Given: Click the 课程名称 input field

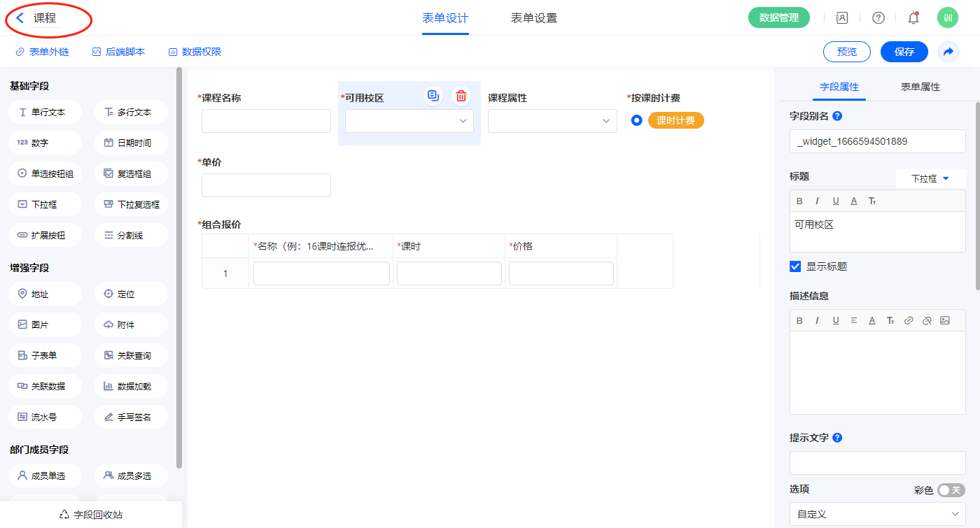Looking at the screenshot, I should click(266, 121).
